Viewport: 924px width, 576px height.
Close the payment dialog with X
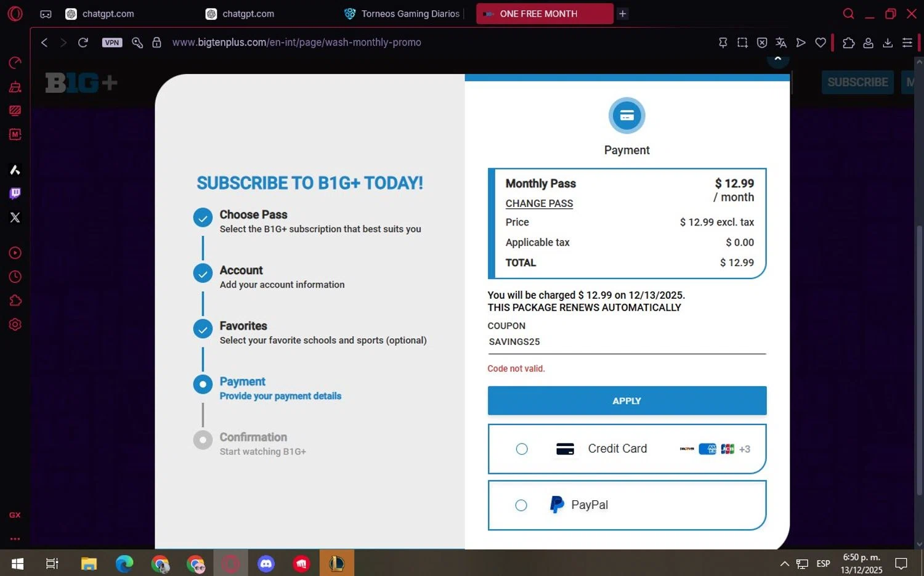tap(778, 58)
